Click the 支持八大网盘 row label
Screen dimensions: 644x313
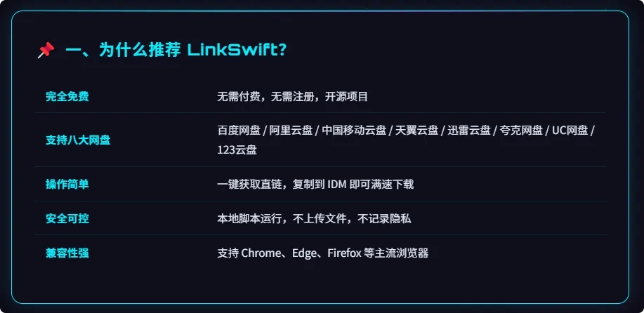(x=78, y=140)
